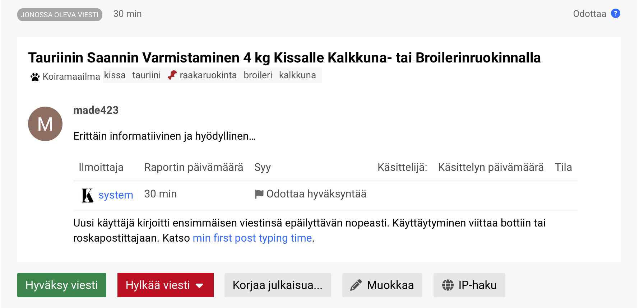
Task: Select the kissa tag
Action: [115, 75]
